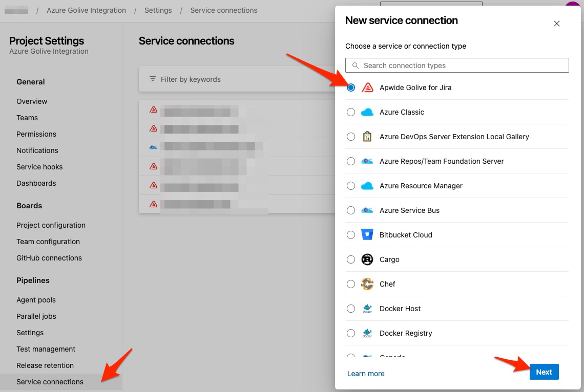Click Azure Golive Integration in the breadcrumb
Viewport: 584px width, 392px height.
pos(86,10)
